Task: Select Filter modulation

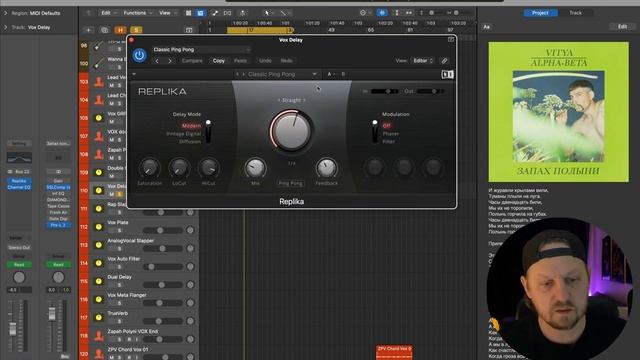Action: click(x=389, y=141)
